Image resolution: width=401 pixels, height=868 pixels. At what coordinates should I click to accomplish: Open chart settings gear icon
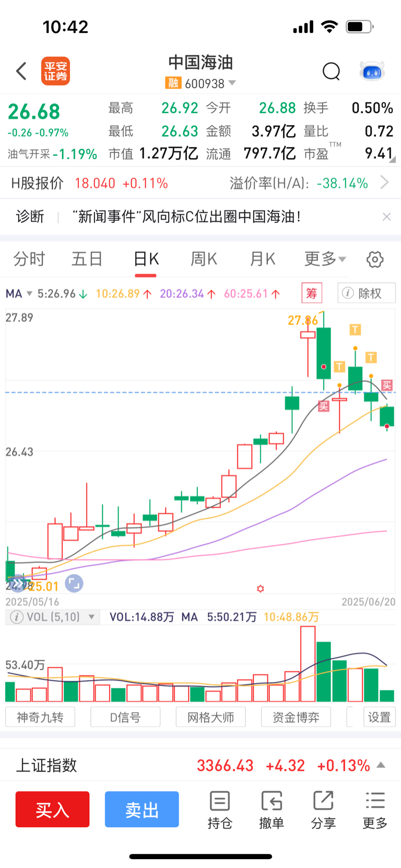pyautogui.click(x=375, y=259)
